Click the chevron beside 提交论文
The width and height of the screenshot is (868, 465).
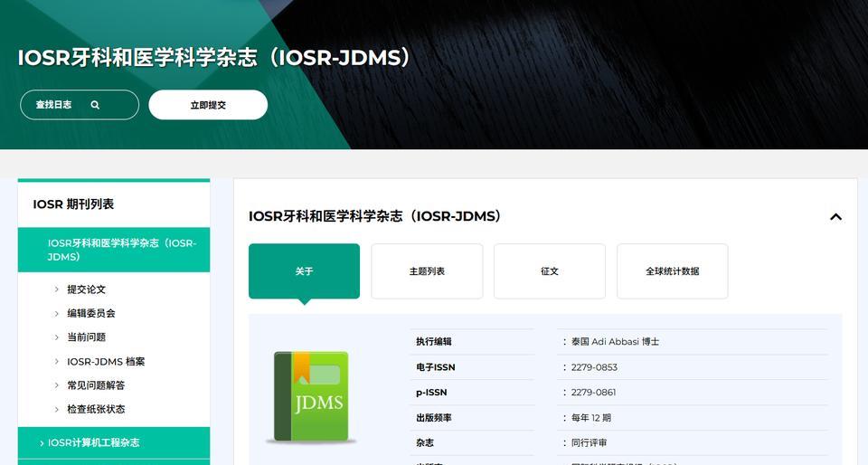click(56, 289)
